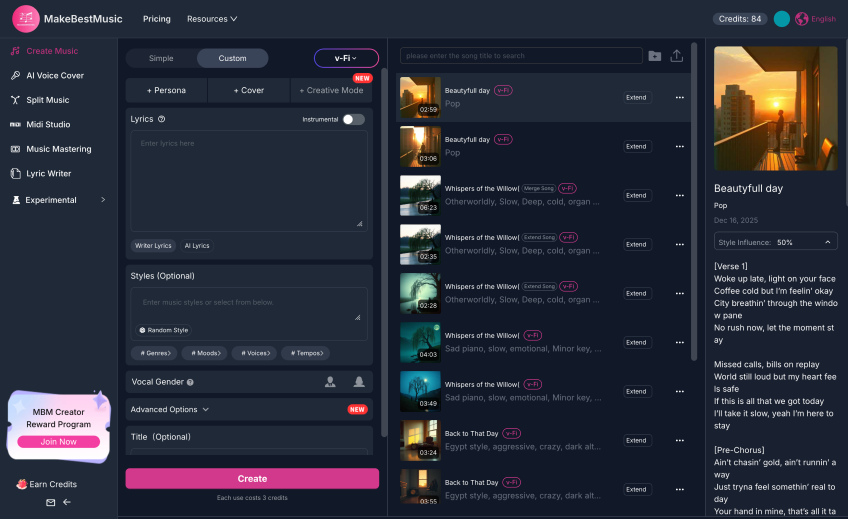The width and height of the screenshot is (848, 519).
Task: Open the Pricing page
Action: (157, 19)
